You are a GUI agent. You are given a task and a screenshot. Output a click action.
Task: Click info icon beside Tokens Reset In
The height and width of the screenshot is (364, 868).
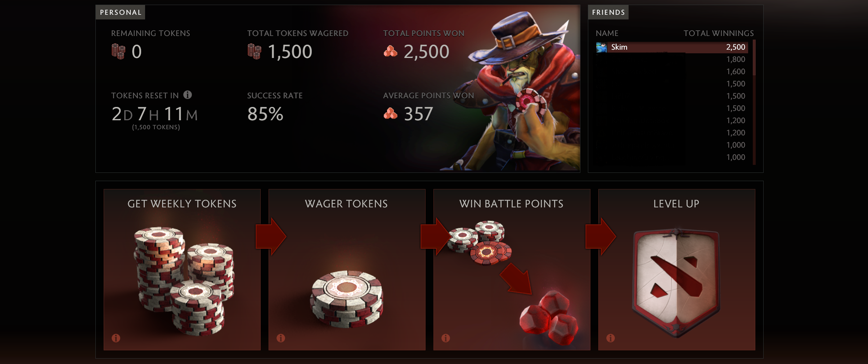tap(188, 95)
